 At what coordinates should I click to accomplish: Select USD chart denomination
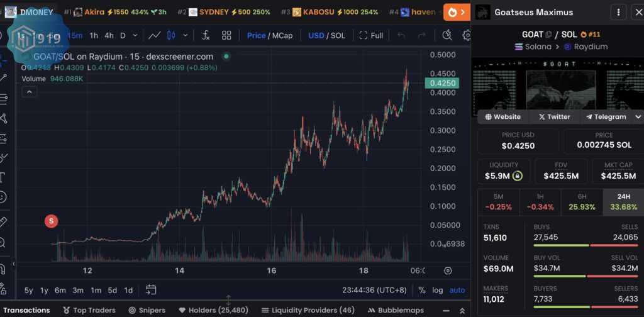tap(316, 36)
